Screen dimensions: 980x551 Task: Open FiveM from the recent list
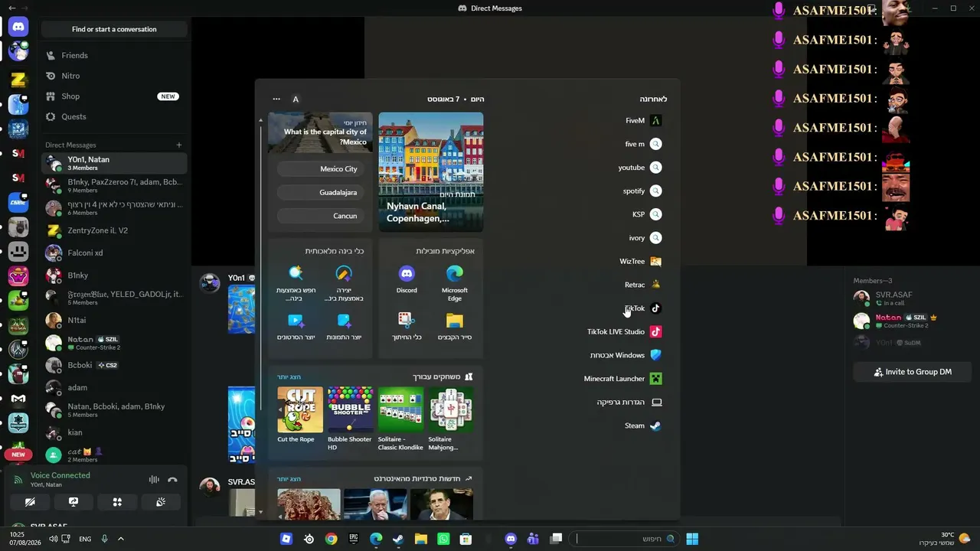(643, 121)
